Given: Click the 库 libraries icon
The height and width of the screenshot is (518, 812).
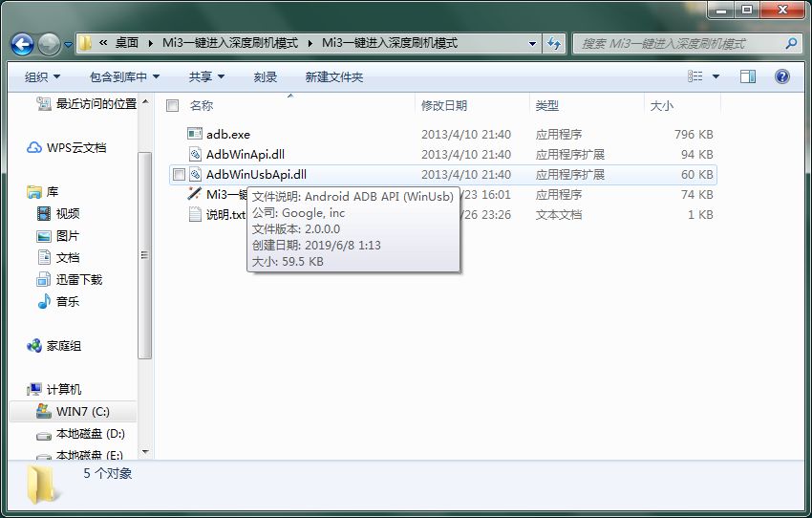Looking at the screenshot, I should 34,192.
